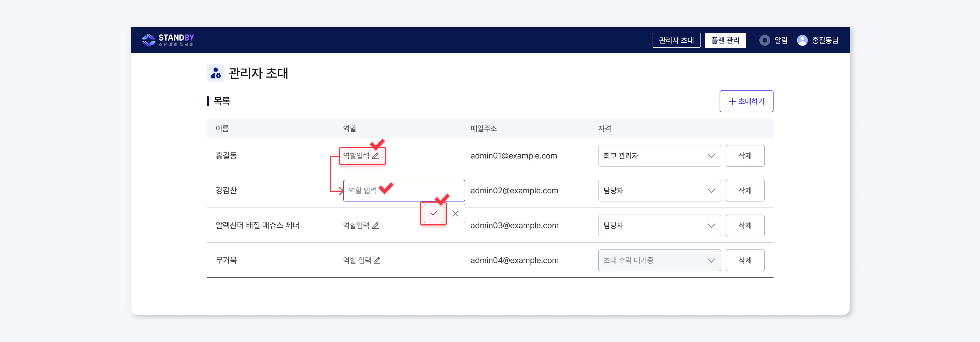
Task: Click pencil edit icon in 무거북 row
Action: 377,261
